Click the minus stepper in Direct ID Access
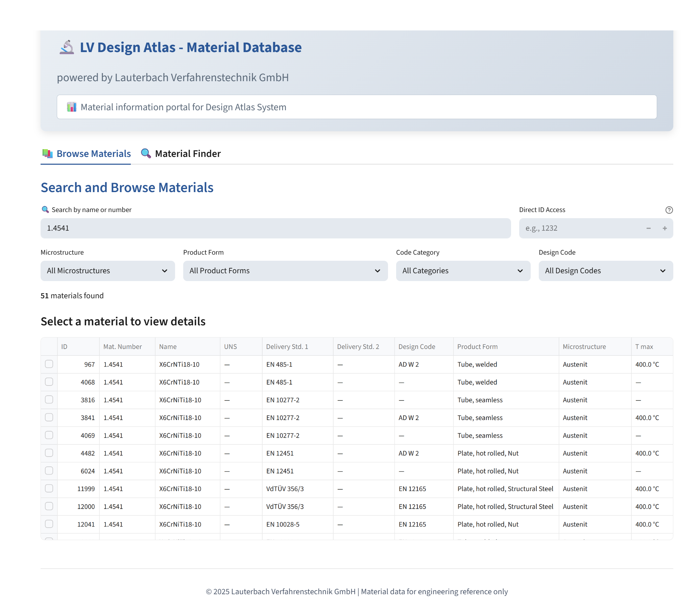This screenshot has height=602, width=700. click(648, 228)
